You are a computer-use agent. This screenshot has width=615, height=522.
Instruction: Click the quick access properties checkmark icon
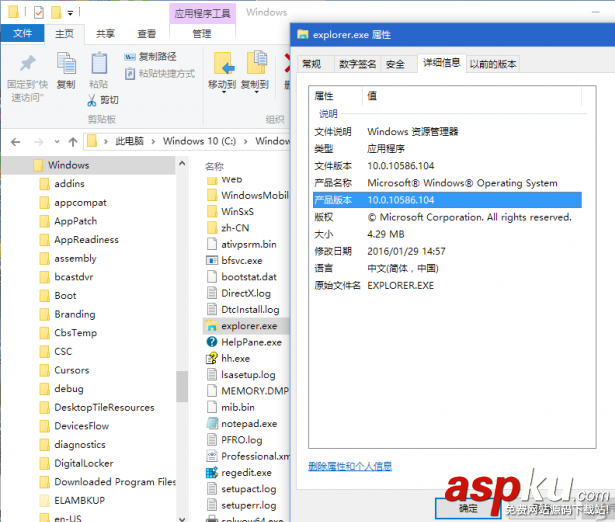39,13
